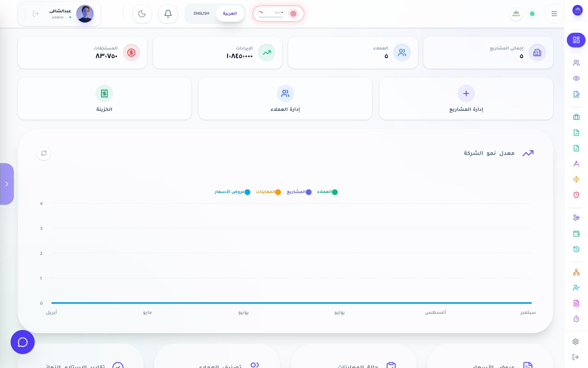This screenshot has width=588, height=368.
Task: Open إدارة المشاريع quick action card
Action: (466, 99)
